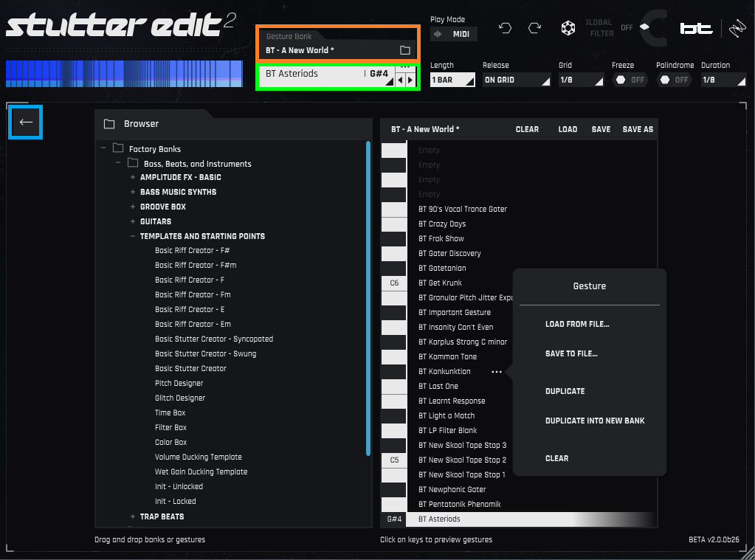This screenshot has height=560, width=755.
Task: Select Pitch Designer template
Action: (179, 383)
